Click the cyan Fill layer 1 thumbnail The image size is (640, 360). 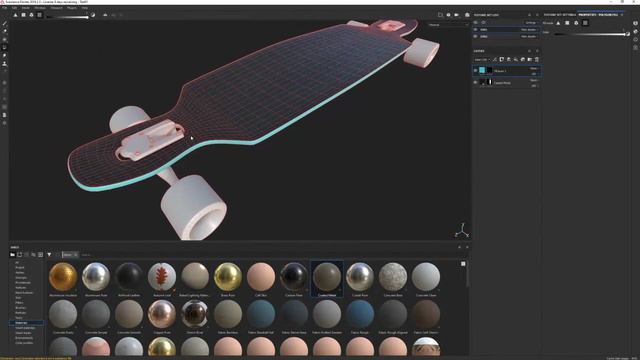tap(482, 70)
